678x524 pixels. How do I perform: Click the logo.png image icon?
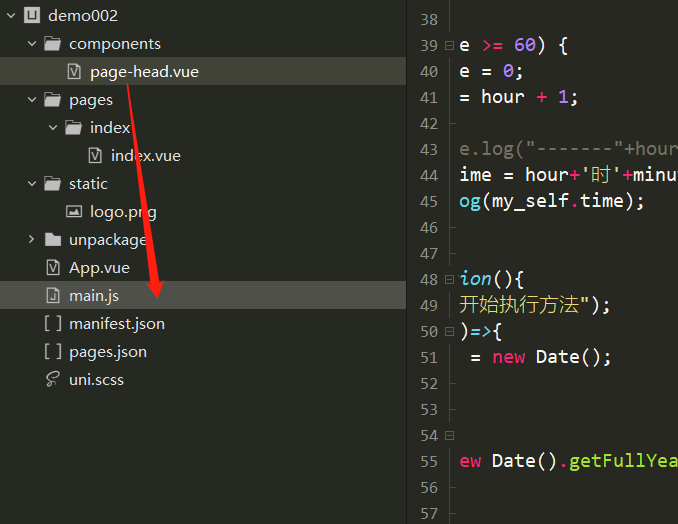click(74, 211)
